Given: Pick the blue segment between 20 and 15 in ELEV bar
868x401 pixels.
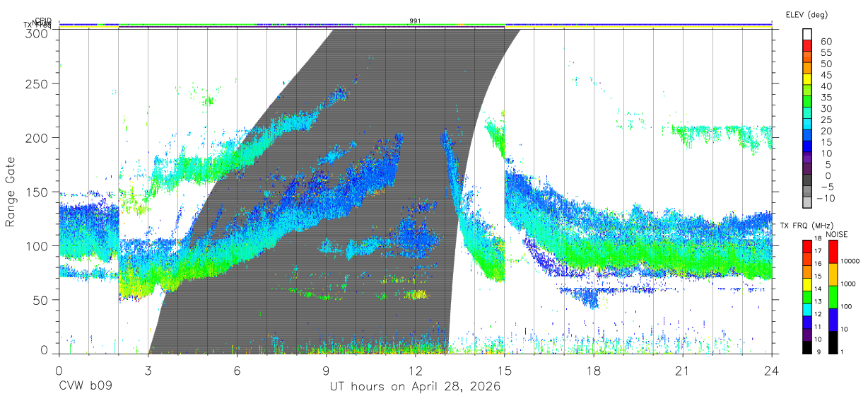Looking at the screenshot, I should coord(808,136).
